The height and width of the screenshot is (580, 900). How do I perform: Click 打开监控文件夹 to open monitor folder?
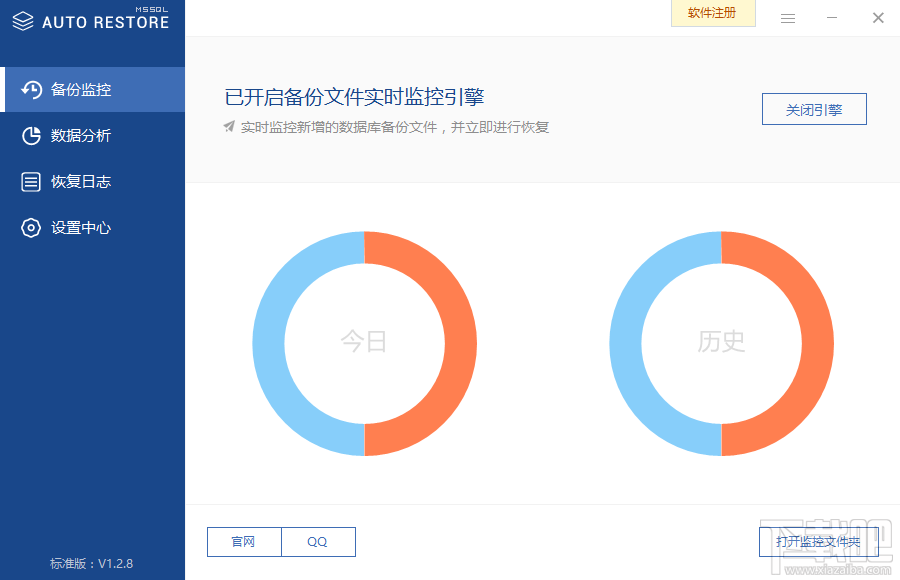coord(818,542)
